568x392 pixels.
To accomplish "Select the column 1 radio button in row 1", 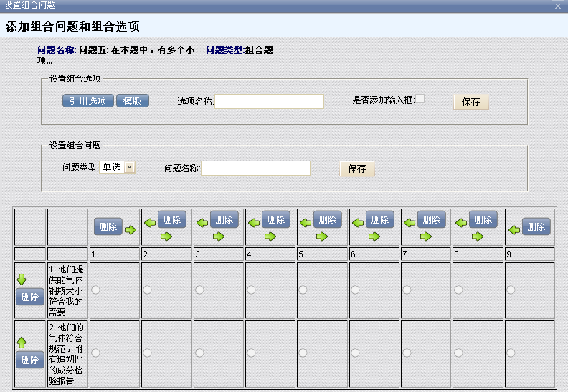I will 95,290.
